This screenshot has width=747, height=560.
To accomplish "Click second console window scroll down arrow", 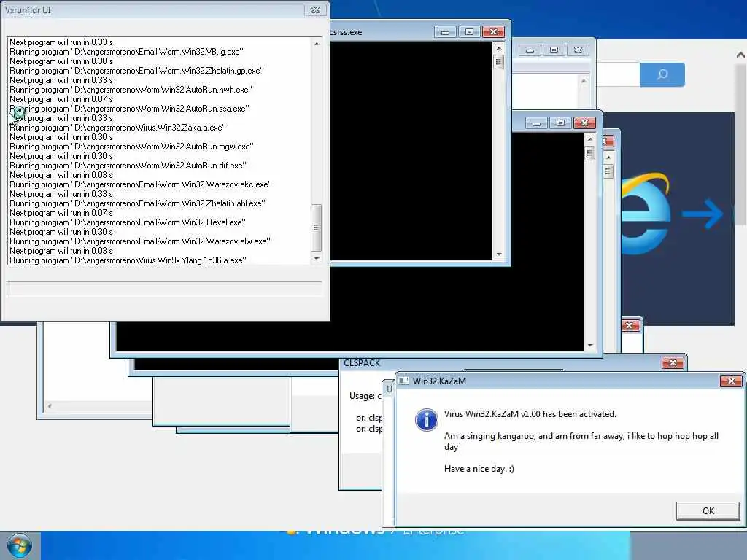I will coord(589,346).
